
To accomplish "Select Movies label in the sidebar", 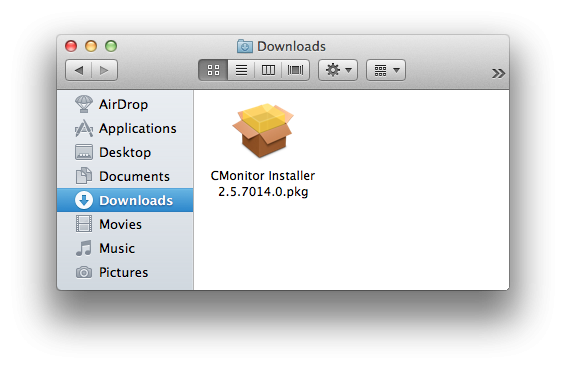I will point(121,225).
